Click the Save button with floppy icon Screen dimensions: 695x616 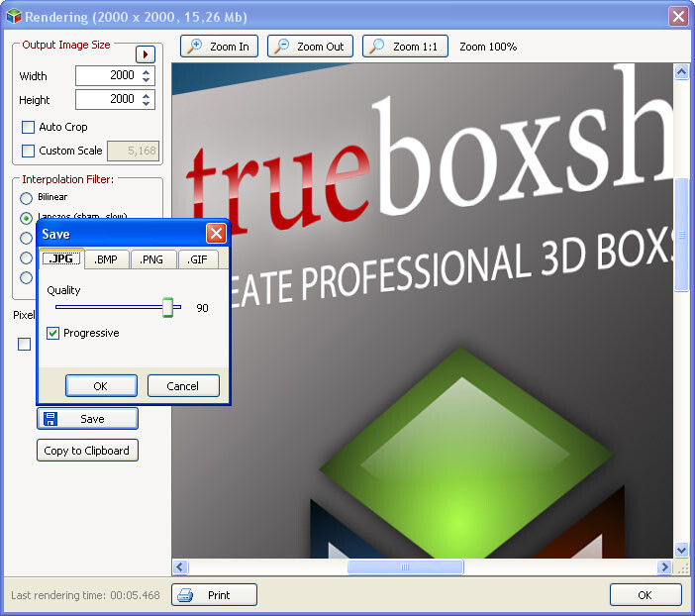[x=87, y=419]
